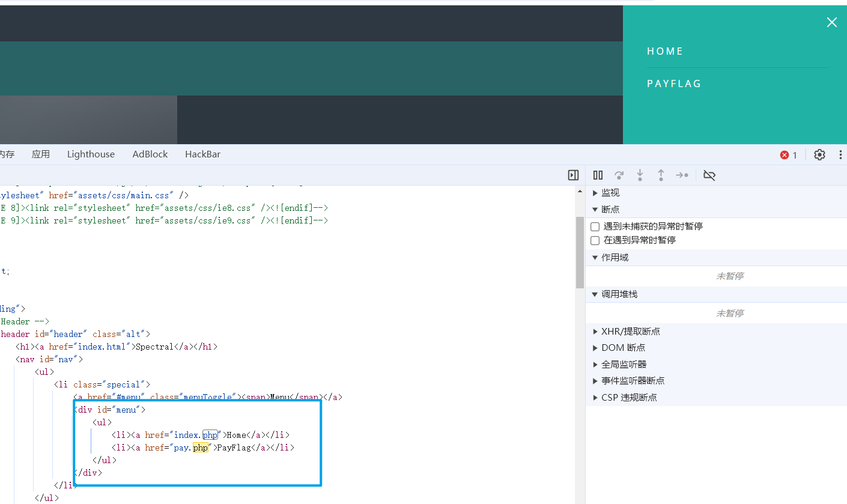This screenshot has width=847, height=504.
Task: Toggle the debugger sidebar panel icon
Action: 573,175
